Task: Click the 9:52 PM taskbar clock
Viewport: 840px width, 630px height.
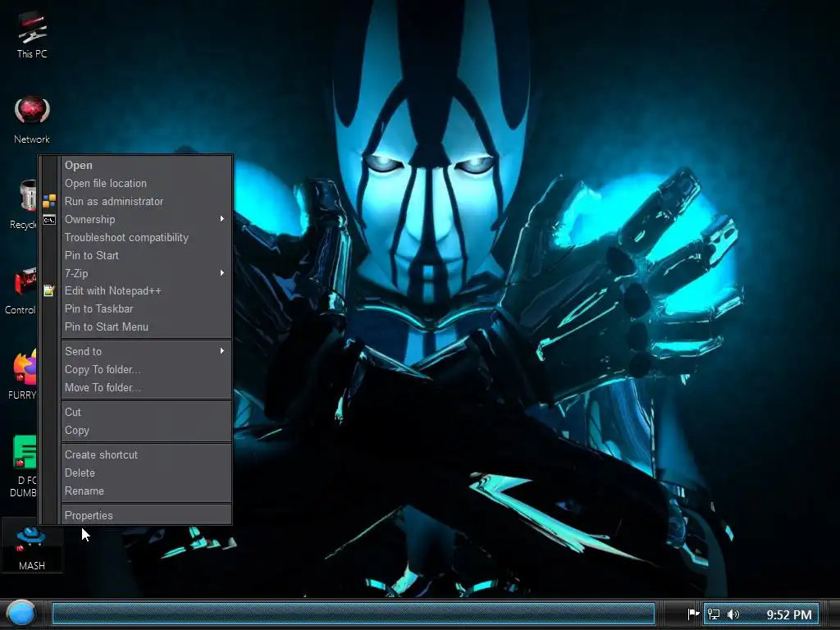Action: click(x=788, y=614)
